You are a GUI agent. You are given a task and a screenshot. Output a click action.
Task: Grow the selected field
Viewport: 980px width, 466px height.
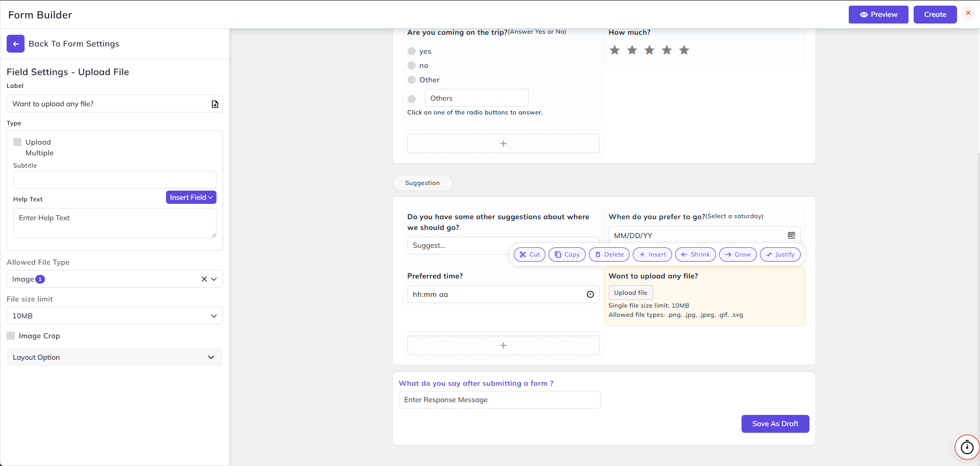(x=738, y=254)
